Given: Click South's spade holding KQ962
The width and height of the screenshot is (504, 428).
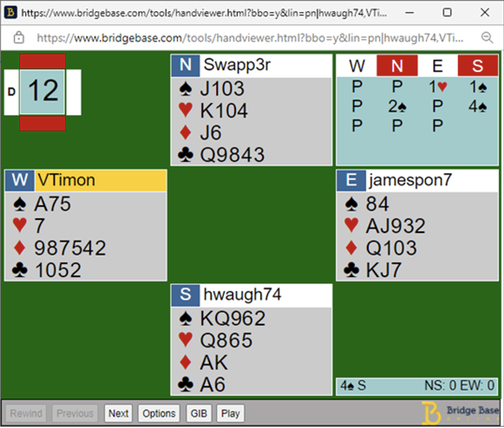Looking at the screenshot, I should [233, 319].
